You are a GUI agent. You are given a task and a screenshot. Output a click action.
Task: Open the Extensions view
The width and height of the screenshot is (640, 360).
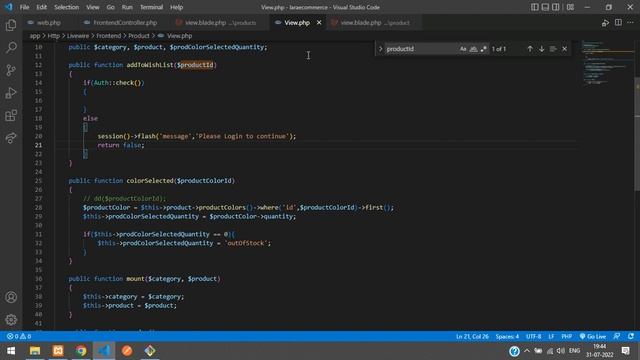[x=11, y=115]
